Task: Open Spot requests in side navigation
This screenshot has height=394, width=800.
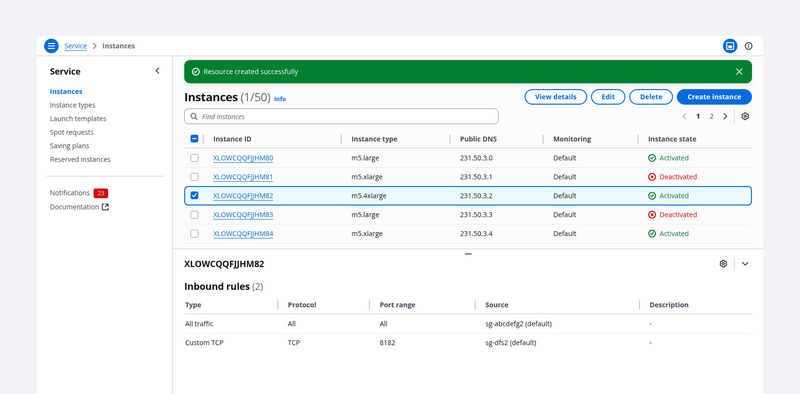Action: [71, 132]
